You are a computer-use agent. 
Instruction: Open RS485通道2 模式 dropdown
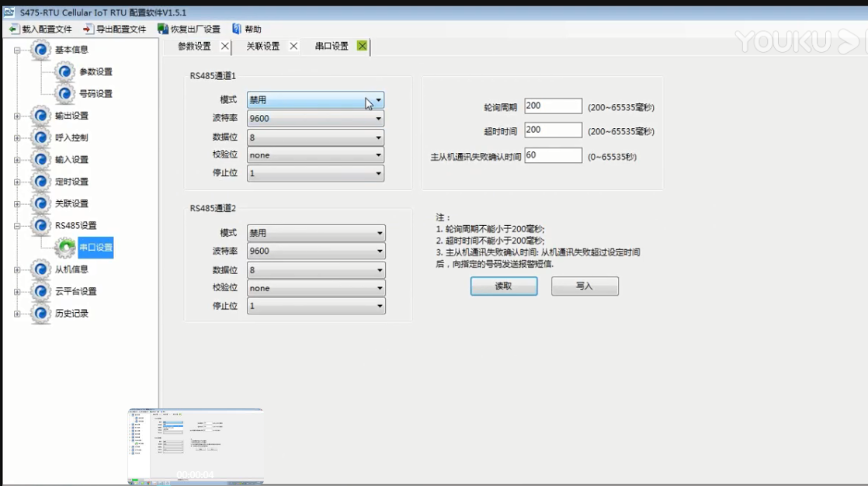click(x=379, y=233)
